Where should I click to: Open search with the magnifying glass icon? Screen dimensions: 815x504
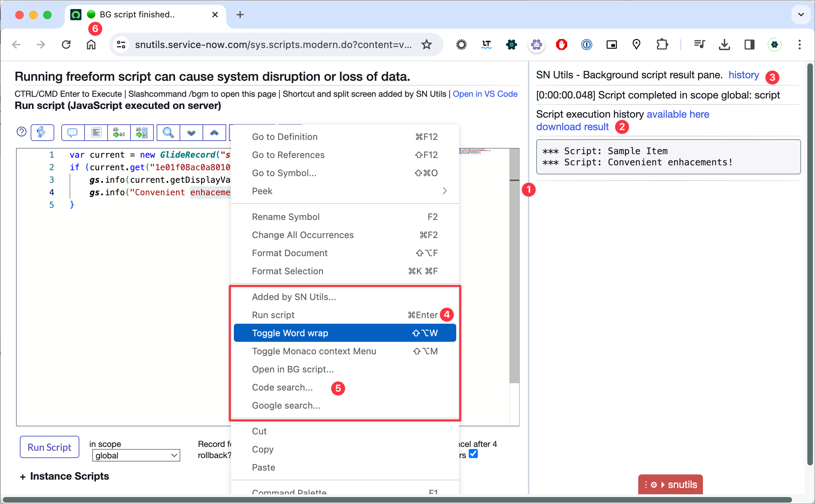coord(168,133)
